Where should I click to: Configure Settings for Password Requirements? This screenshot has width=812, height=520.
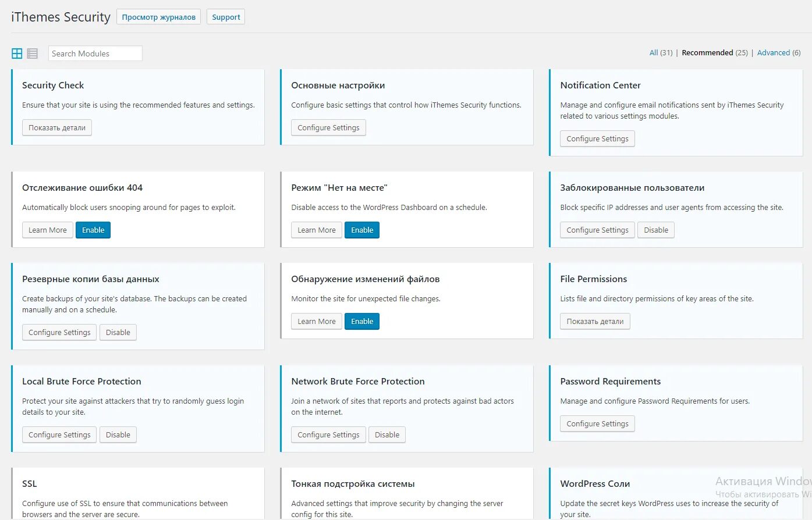[597, 424]
